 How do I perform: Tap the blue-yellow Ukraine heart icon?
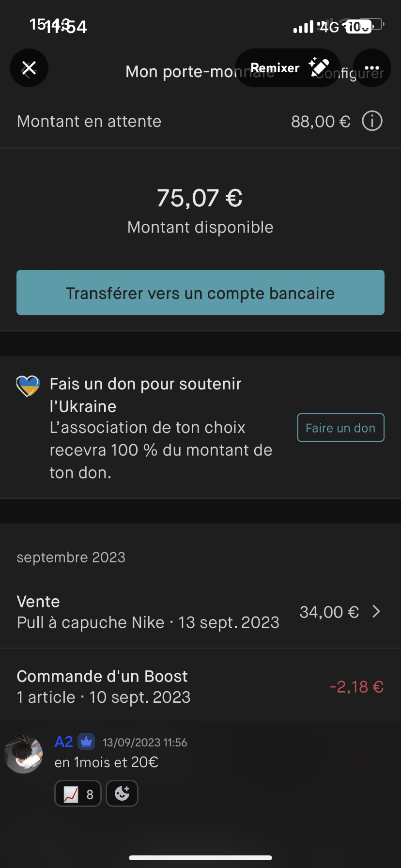pos(28,386)
